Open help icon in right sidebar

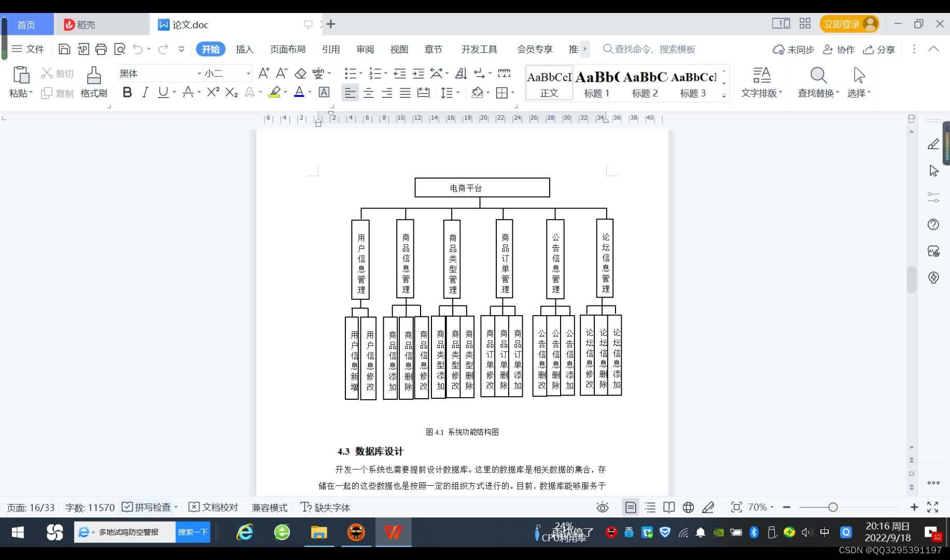pos(933,225)
